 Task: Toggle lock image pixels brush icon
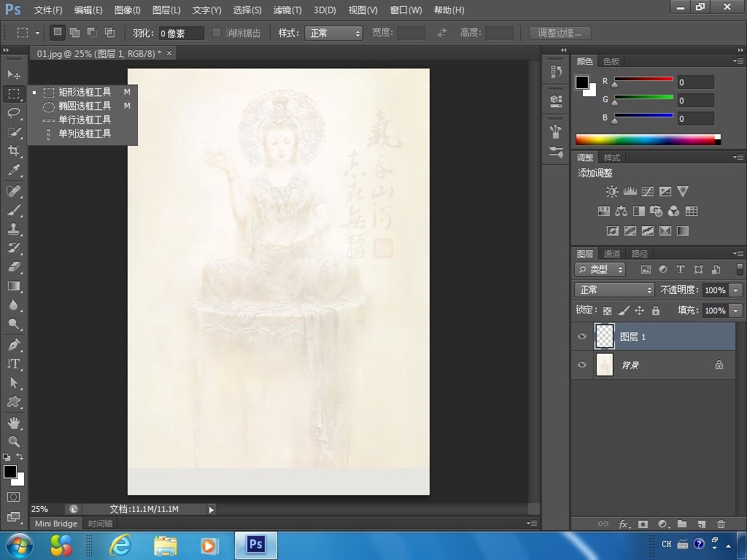pyautogui.click(x=623, y=311)
